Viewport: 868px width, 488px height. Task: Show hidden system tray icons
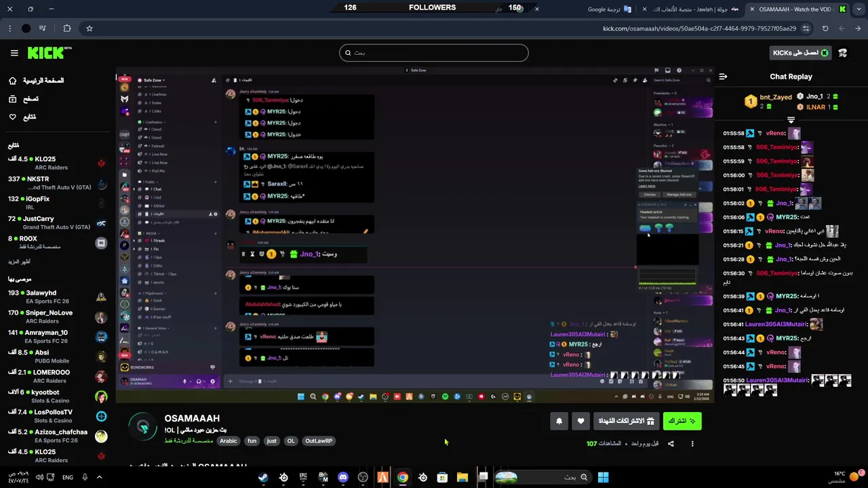99,477
